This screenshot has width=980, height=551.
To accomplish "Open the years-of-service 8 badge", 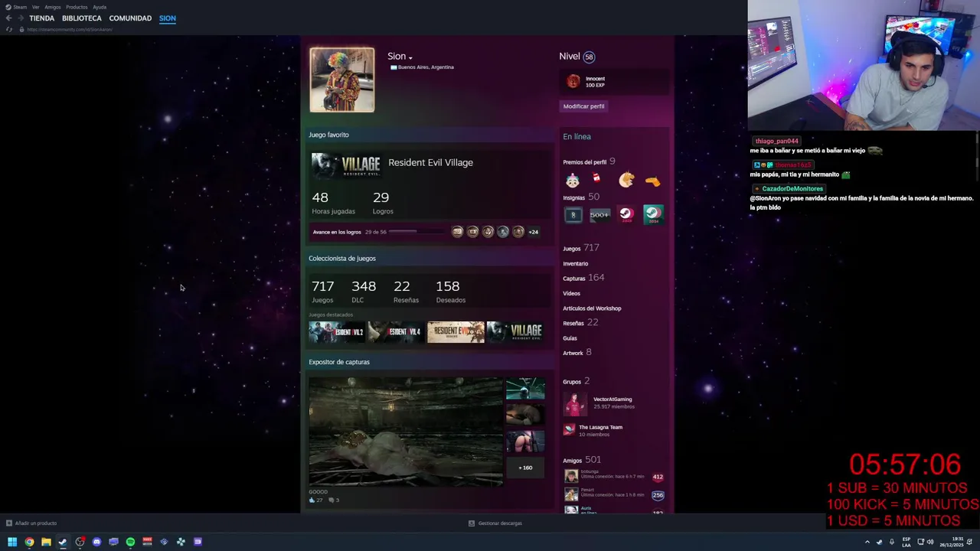I will 573,215.
